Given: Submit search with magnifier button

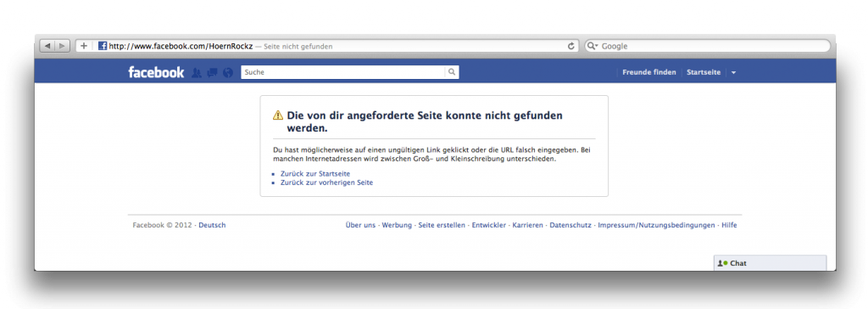Looking at the screenshot, I should pos(452,72).
